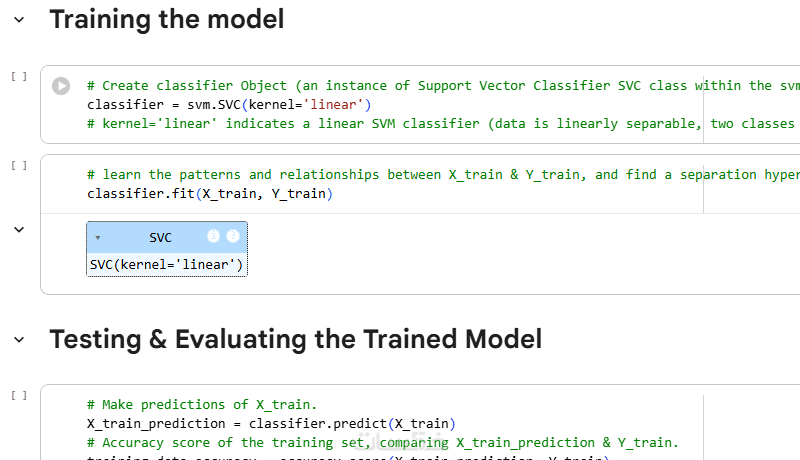Click the execution bracket of the predictions cell
Image resolution: width=800 pixels, height=460 pixels.
click(x=18, y=396)
